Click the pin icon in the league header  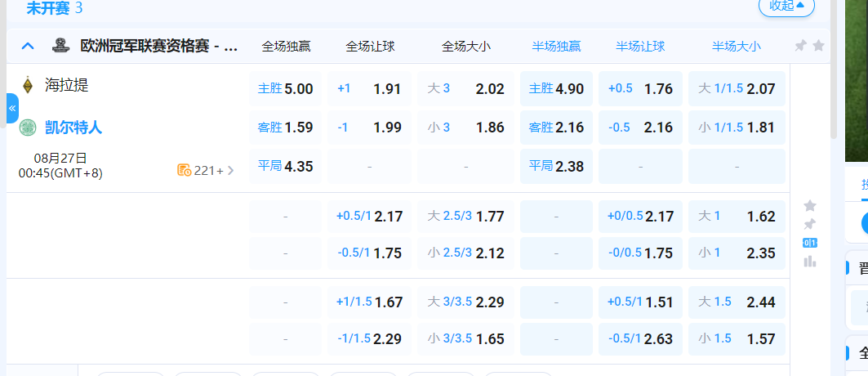(x=800, y=47)
